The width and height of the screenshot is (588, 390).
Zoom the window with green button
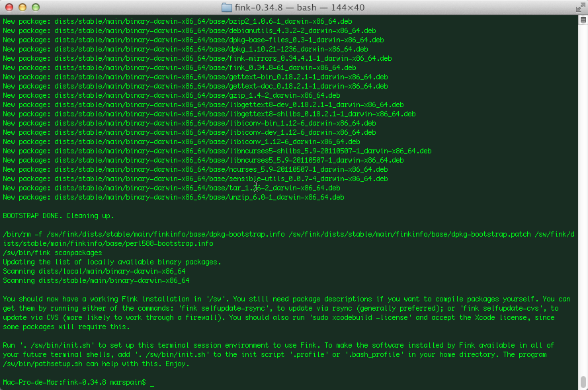pyautogui.click(x=34, y=8)
